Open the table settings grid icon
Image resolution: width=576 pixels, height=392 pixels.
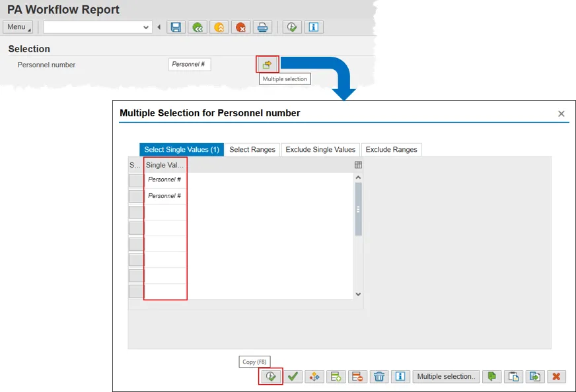click(358, 165)
